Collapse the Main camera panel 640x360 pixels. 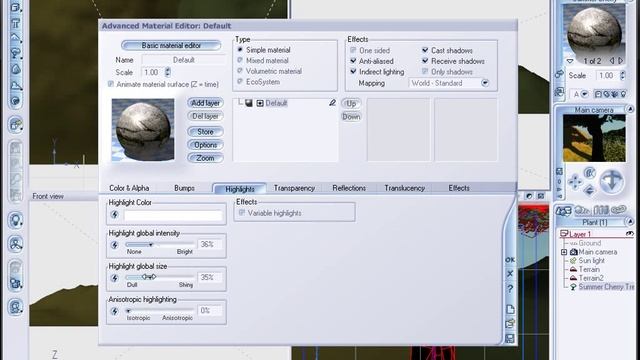click(630, 109)
